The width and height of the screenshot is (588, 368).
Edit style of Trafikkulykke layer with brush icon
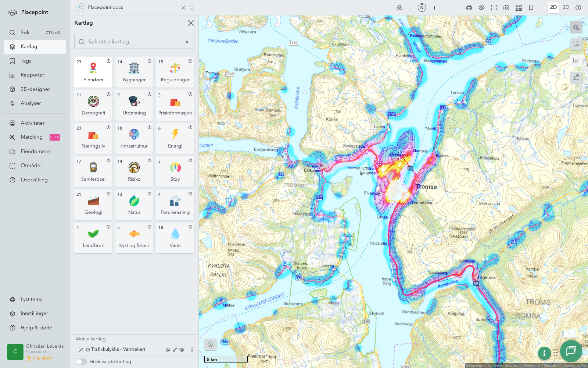[175, 350]
